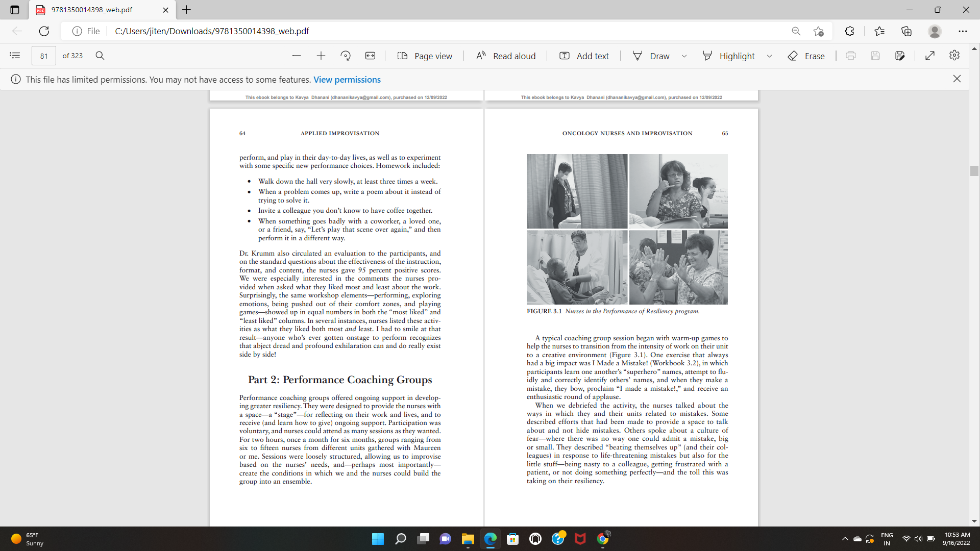Open the Windows Start menu
This screenshot has height=551, width=980.
click(x=378, y=539)
